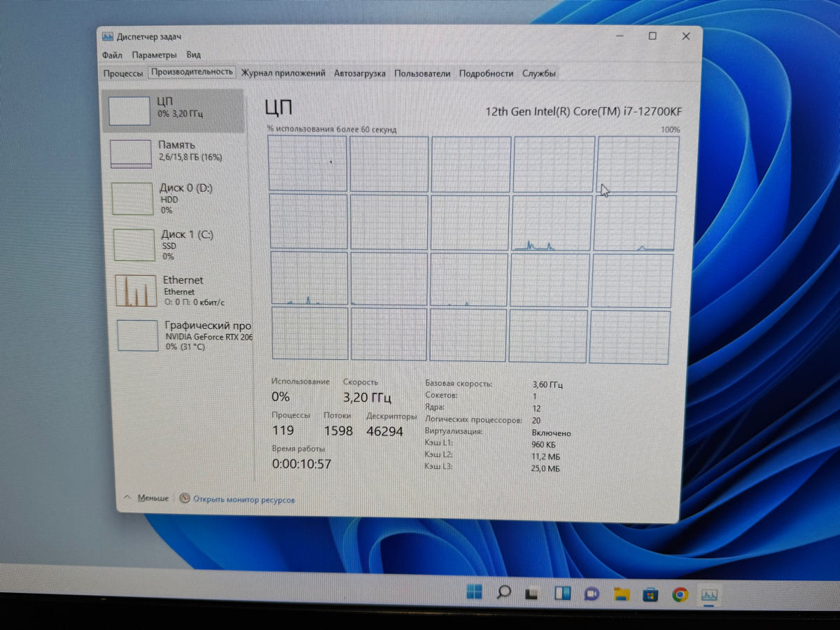Open the Вид menu
Screen dimensions: 840x630
(x=194, y=55)
